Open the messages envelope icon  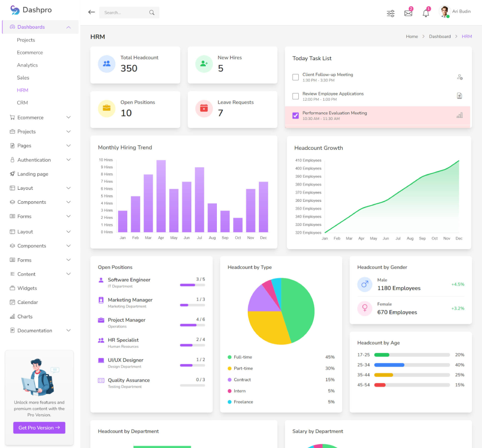click(408, 13)
